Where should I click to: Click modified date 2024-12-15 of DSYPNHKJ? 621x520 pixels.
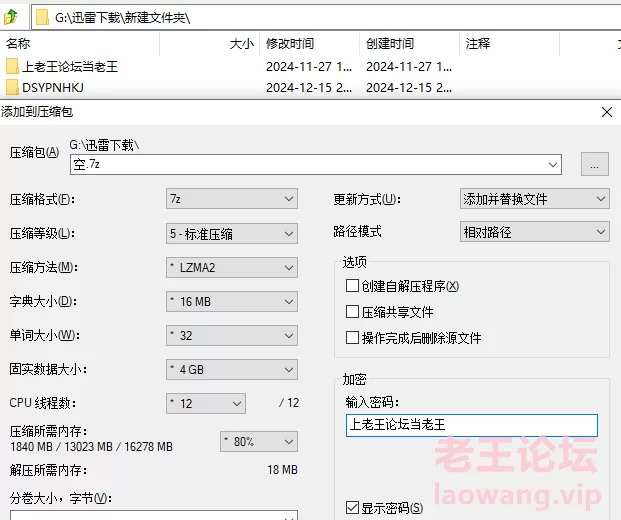pyautogui.click(x=309, y=88)
